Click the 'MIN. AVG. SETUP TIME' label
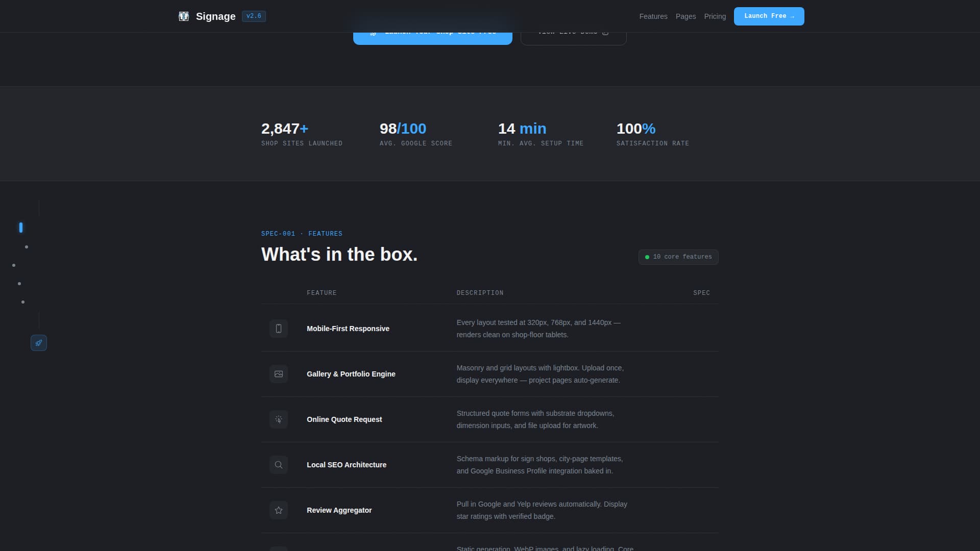 click(x=541, y=143)
